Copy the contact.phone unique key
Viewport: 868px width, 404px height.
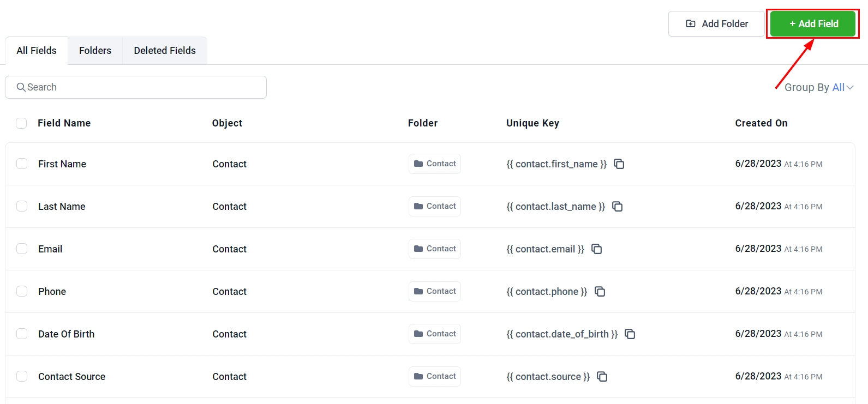click(x=600, y=292)
